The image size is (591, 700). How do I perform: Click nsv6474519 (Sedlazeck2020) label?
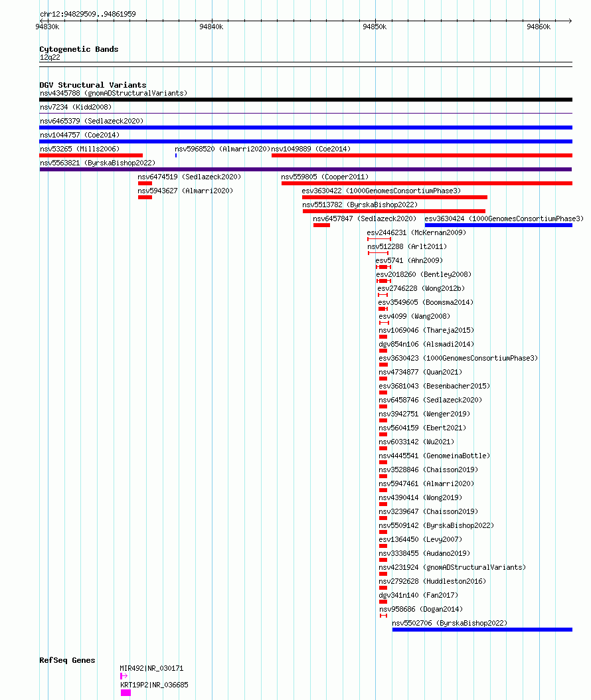coord(189,177)
